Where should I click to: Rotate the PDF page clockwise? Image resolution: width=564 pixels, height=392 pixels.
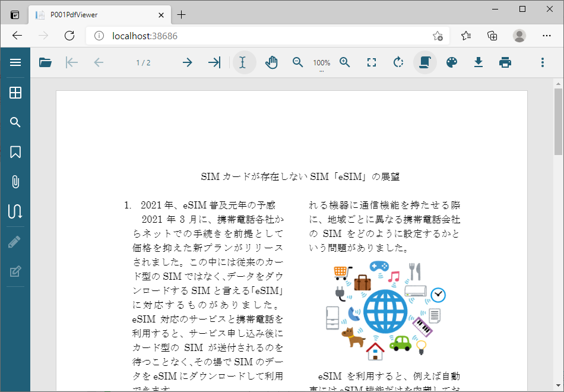pyautogui.click(x=398, y=62)
